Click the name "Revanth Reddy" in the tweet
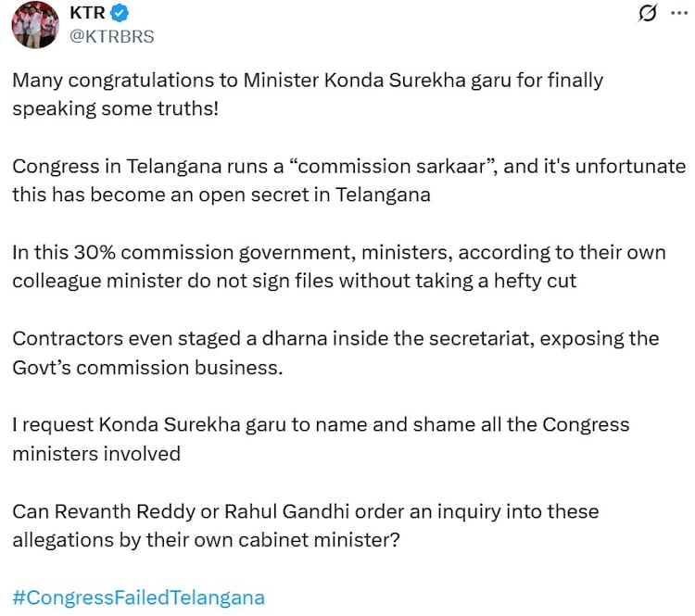695x616 pixels. point(109,510)
